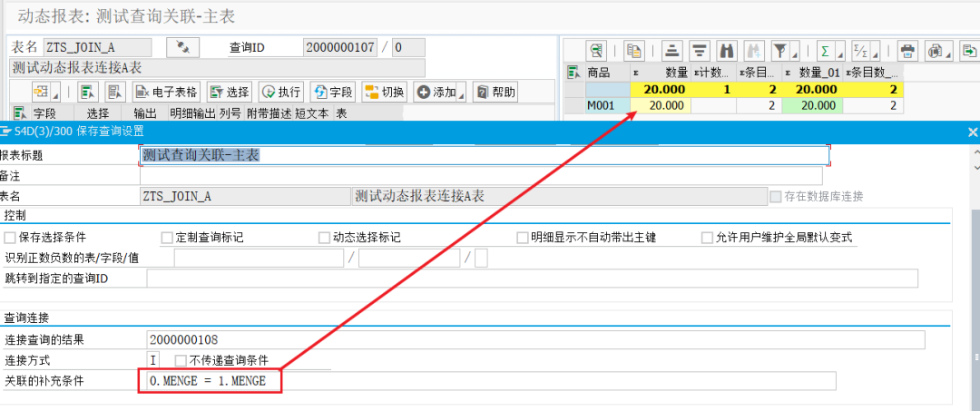Enable 允许用户维护全局默认变式 checkbox
The width and height of the screenshot is (980, 411).
(x=707, y=238)
